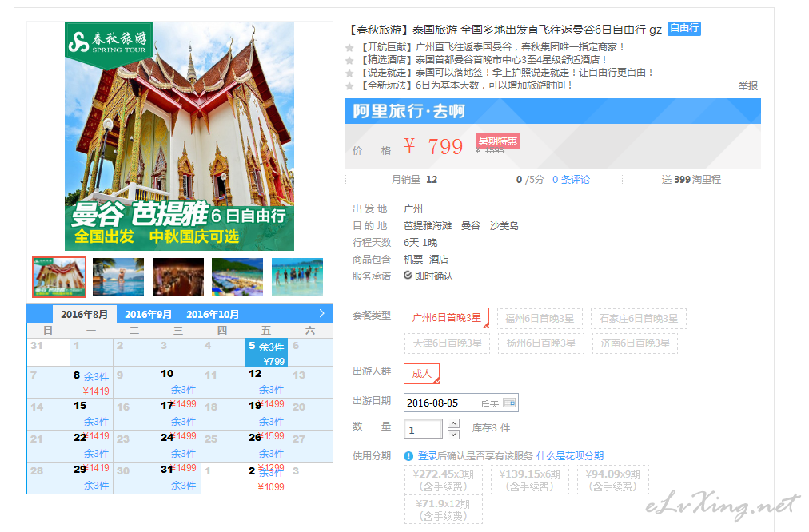Select the group-in-water thumbnail

[297, 277]
